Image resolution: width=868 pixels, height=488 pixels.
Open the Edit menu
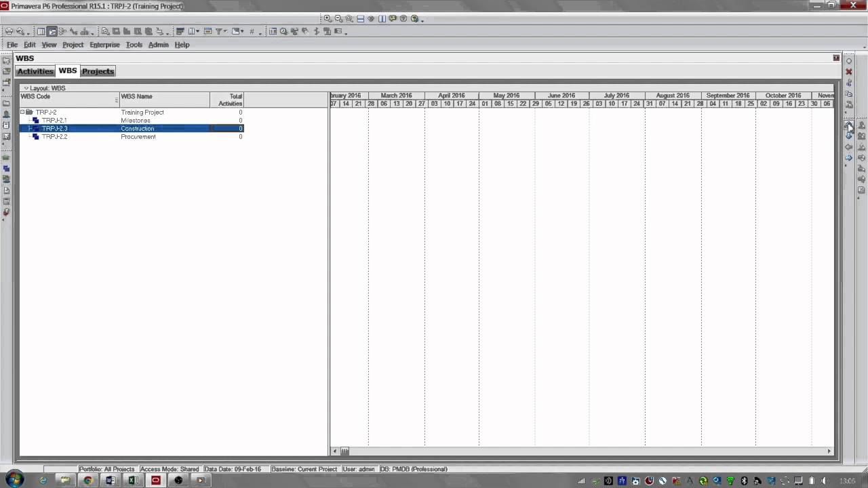tap(30, 45)
